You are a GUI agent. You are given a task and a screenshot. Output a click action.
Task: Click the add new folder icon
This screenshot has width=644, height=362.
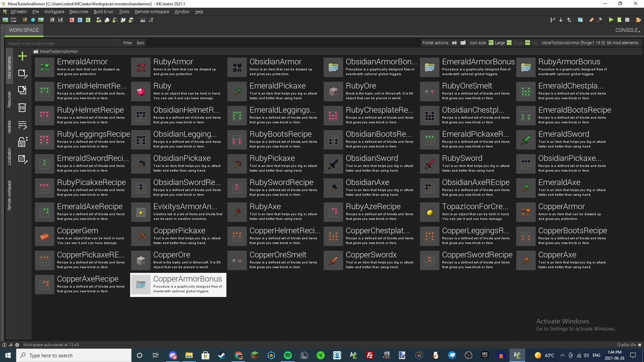454,43
